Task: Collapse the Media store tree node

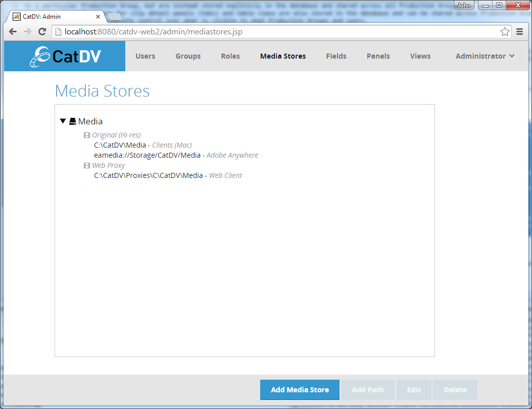Action: click(x=63, y=121)
